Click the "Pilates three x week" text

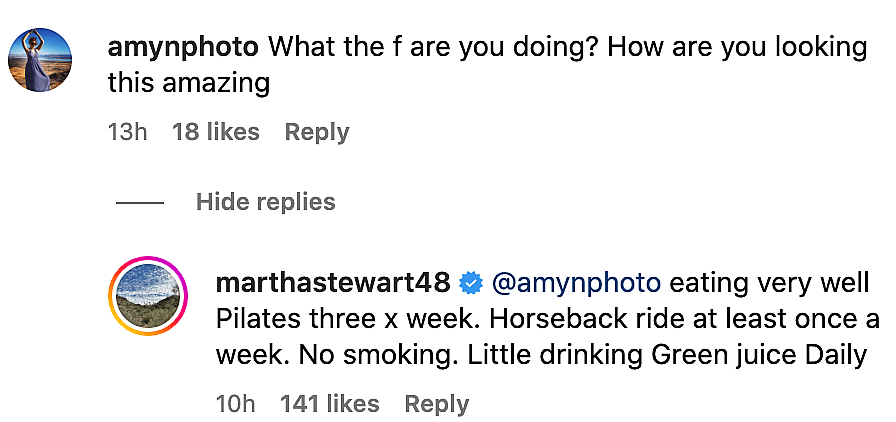pos(377,319)
